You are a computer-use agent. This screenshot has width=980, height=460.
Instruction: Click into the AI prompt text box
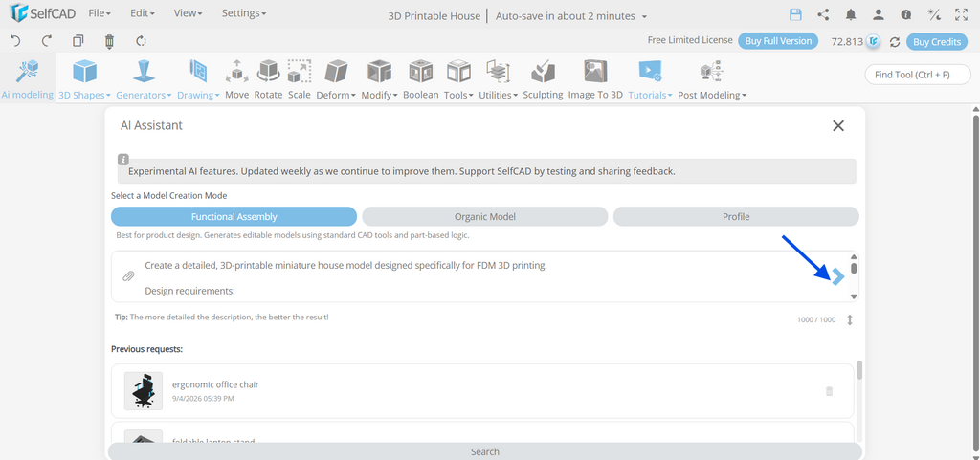pyautogui.click(x=484, y=276)
